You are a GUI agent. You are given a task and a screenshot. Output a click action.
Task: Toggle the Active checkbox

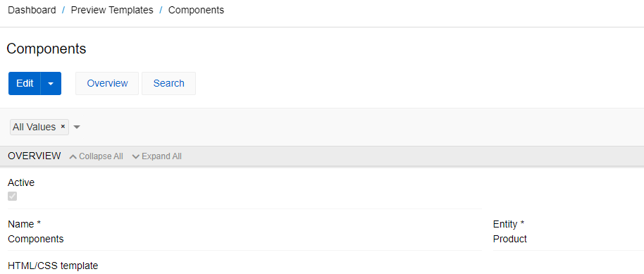pyautogui.click(x=12, y=197)
